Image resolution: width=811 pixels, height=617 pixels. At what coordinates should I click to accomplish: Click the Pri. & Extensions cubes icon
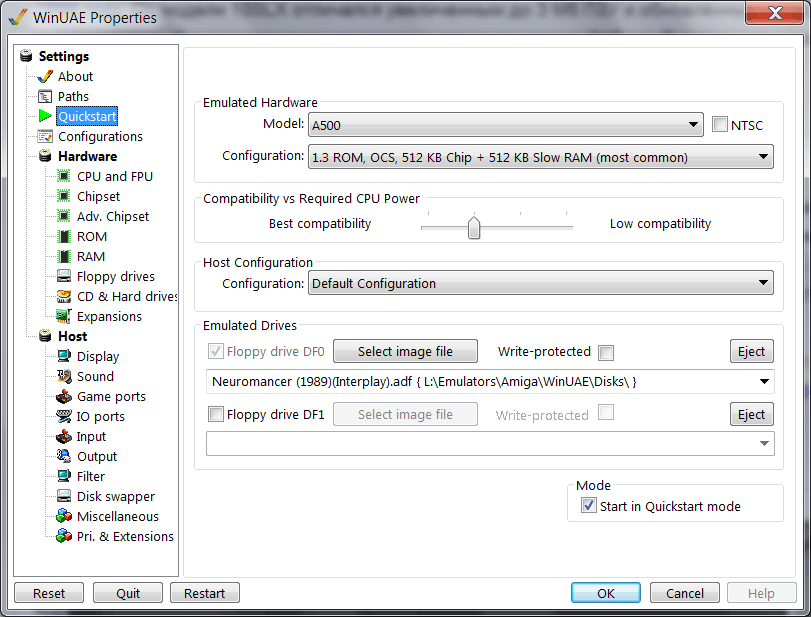[64, 536]
